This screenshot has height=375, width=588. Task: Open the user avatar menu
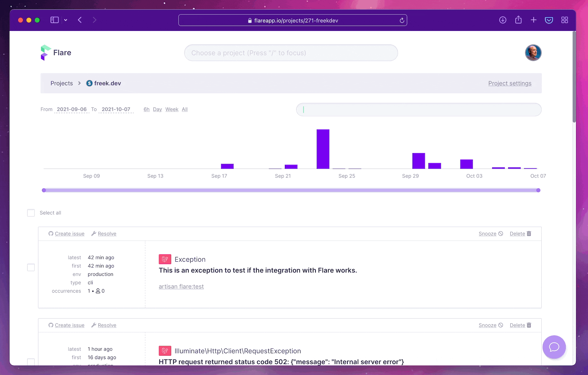point(533,53)
